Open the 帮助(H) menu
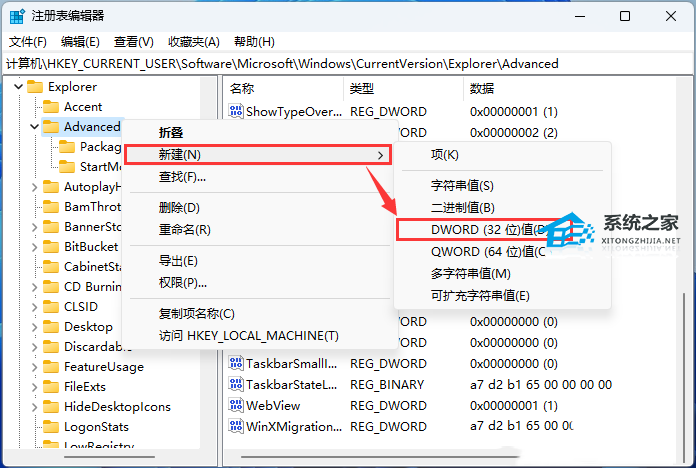This screenshot has width=696, height=468. [254, 42]
